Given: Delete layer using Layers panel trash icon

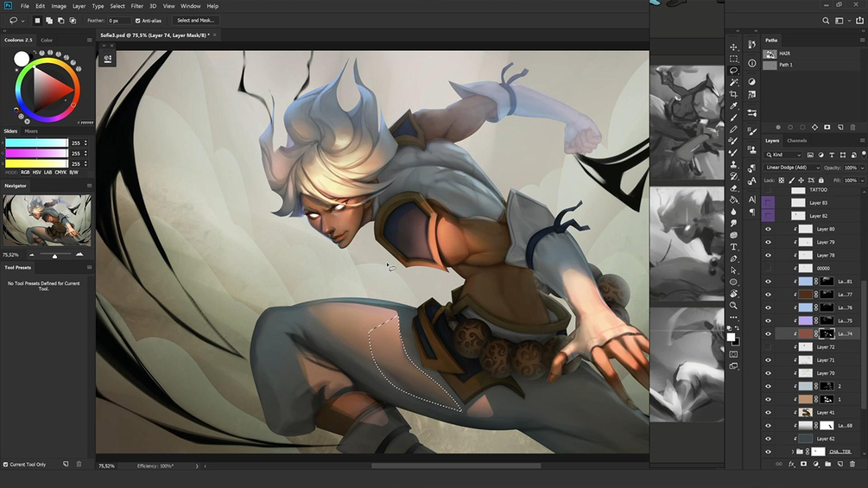Looking at the screenshot, I should pyautogui.click(x=852, y=464).
